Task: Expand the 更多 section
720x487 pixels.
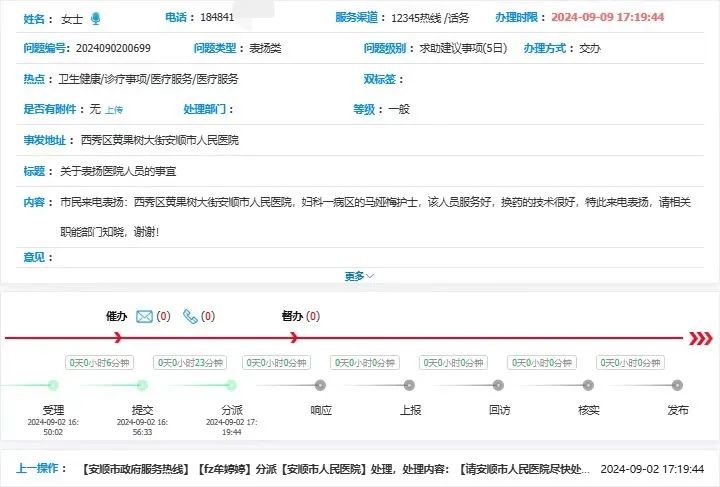Action: 359,276
